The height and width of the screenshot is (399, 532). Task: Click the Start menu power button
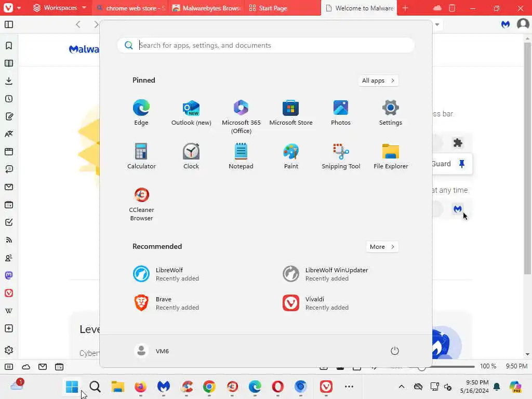(395, 351)
